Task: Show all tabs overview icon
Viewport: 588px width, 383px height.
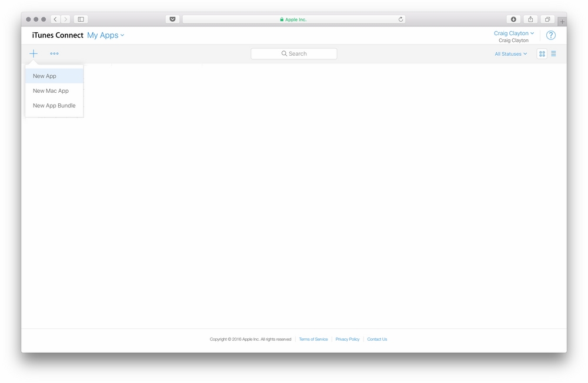Action: 547,19
